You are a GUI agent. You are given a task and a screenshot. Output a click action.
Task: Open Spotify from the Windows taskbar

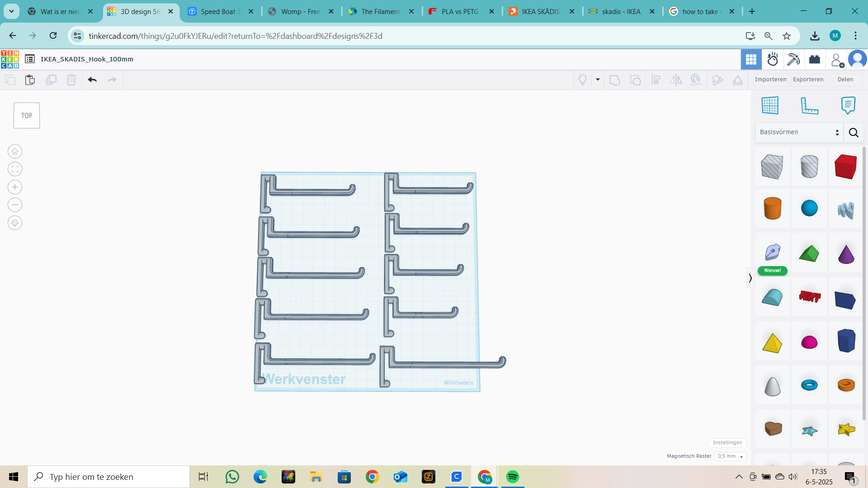[513, 477]
